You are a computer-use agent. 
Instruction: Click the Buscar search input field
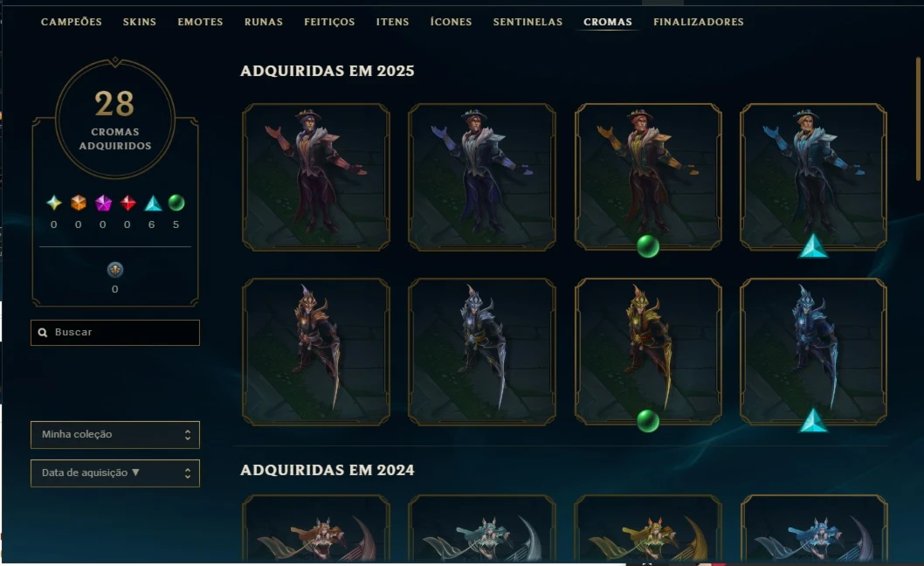(115, 333)
